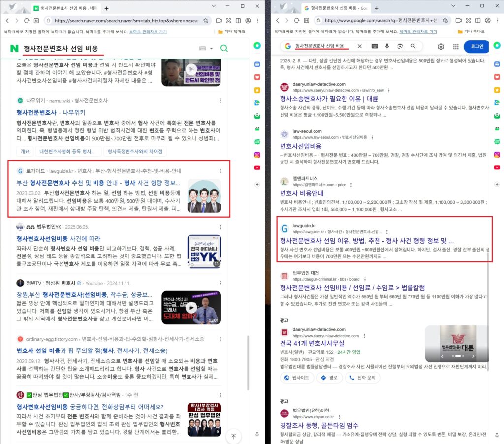504x444 pixels.
Task: Click the Naver logo in left window
Action: tap(14, 48)
